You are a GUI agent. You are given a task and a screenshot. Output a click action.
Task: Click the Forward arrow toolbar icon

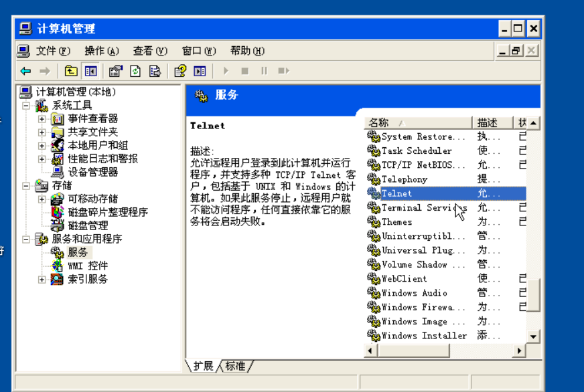pyautogui.click(x=45, y=71)
